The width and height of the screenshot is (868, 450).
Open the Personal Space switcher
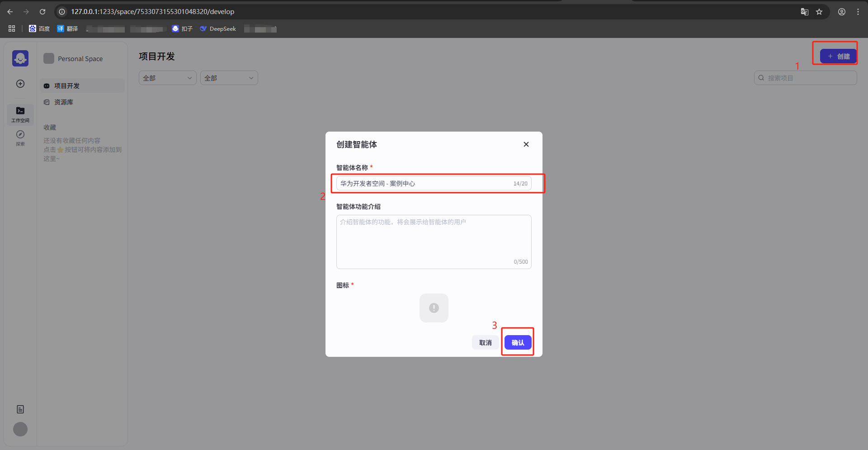74,58
